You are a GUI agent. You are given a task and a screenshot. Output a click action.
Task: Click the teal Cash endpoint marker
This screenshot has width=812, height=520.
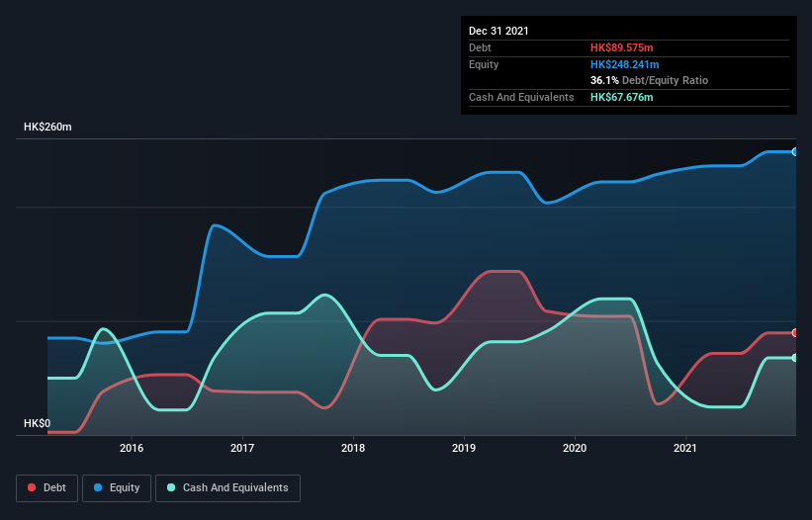[x=795, y=358]
